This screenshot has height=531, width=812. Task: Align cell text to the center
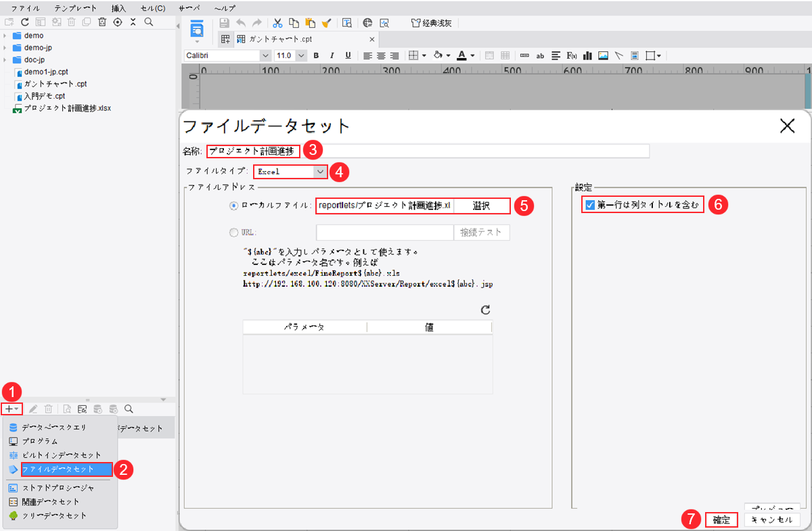click(381, 55)
